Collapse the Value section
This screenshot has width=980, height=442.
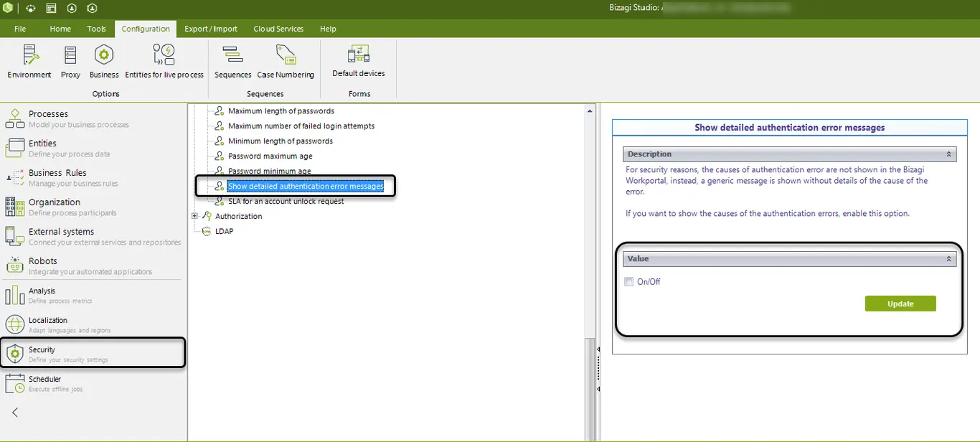tap(948, 259)
